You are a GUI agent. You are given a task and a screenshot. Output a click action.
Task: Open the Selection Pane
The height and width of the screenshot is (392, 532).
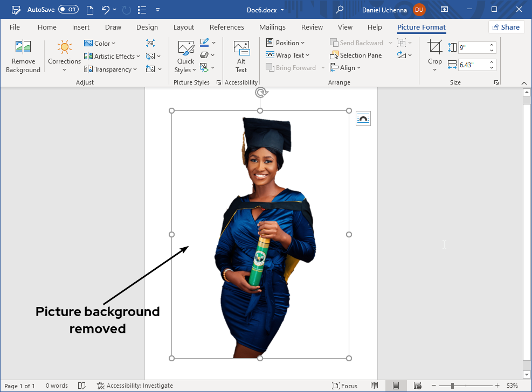356,55
